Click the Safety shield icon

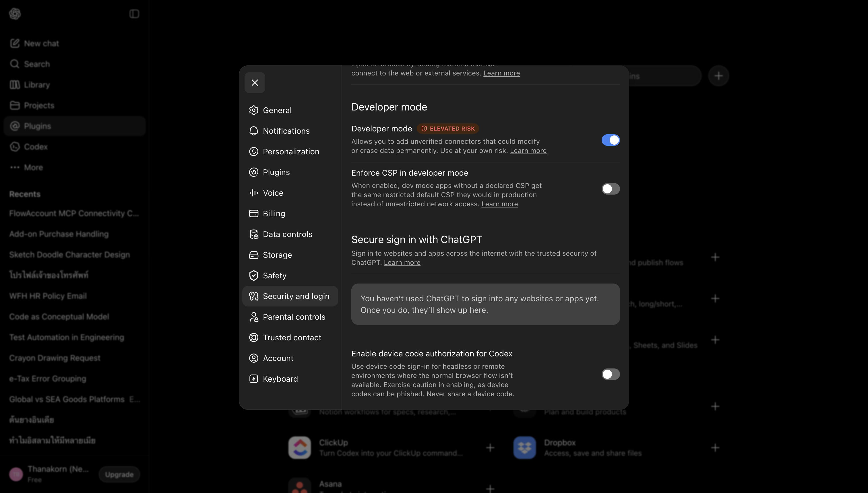click(x=254, y=275)
